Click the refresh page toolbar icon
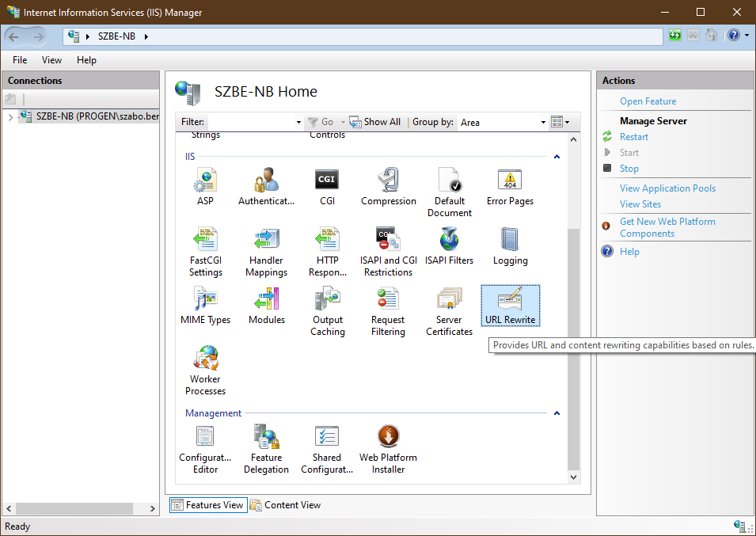 [x=675, y=35]
